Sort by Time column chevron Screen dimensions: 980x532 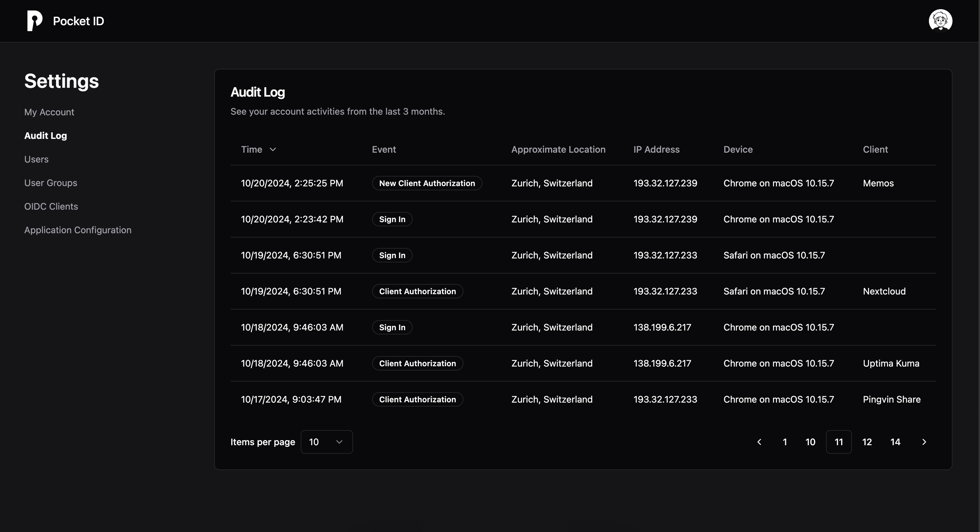click(273, 150)
